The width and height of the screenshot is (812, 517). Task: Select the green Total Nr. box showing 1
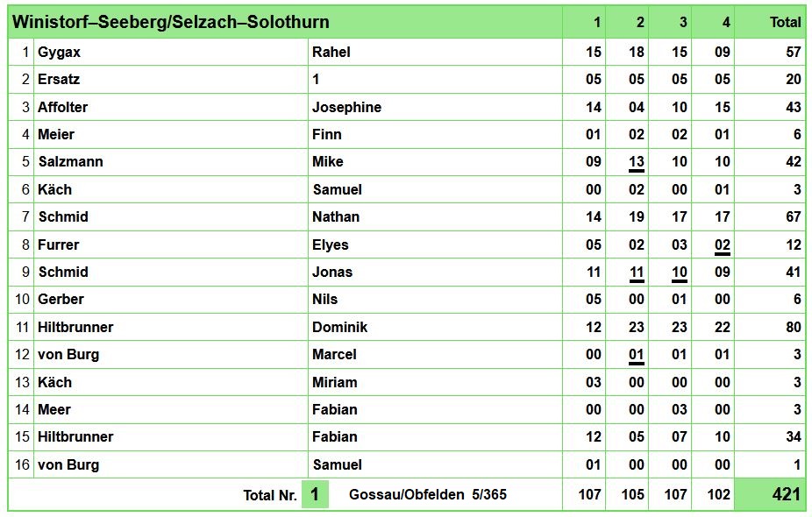(315, 494)
